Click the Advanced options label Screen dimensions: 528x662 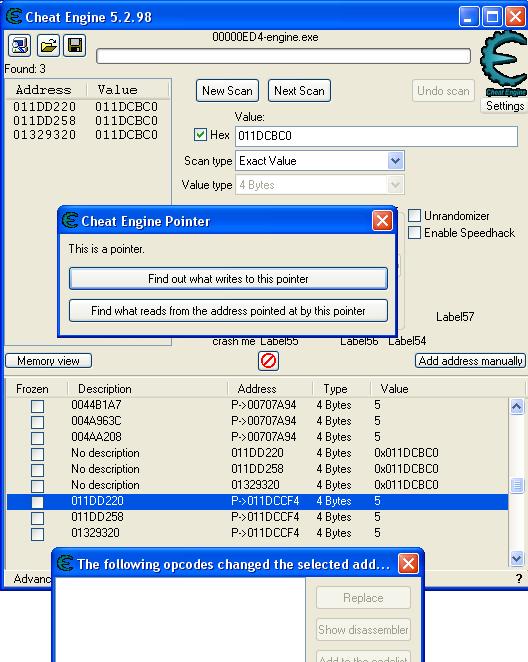click(x=32, y=578)
